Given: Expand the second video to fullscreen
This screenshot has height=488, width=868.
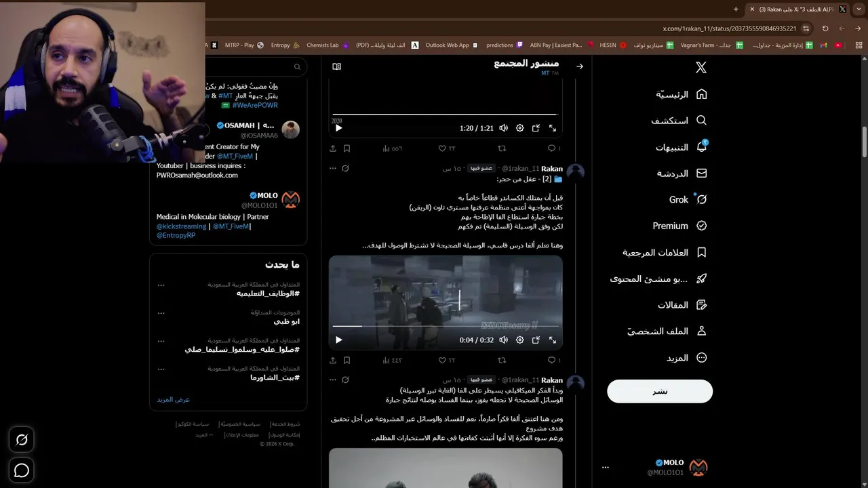Looking at the screenshot, I should [x=553, y=340].
